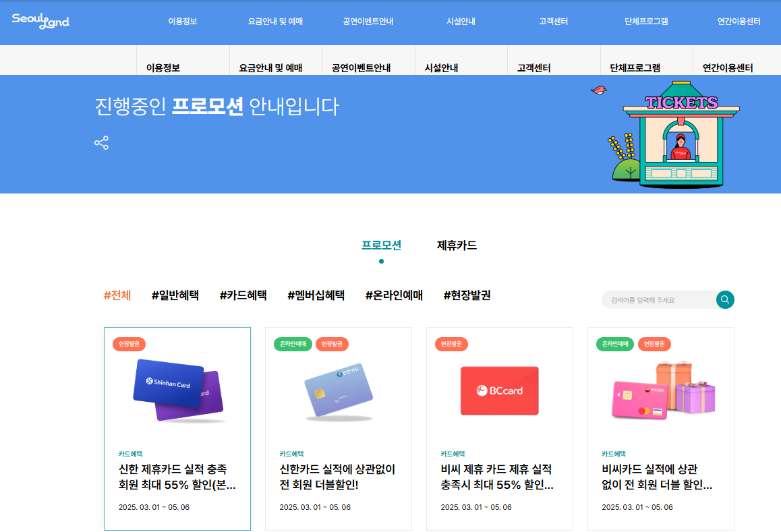Open 공연이벤트안내 in the blue top menu

click(368, 22)
